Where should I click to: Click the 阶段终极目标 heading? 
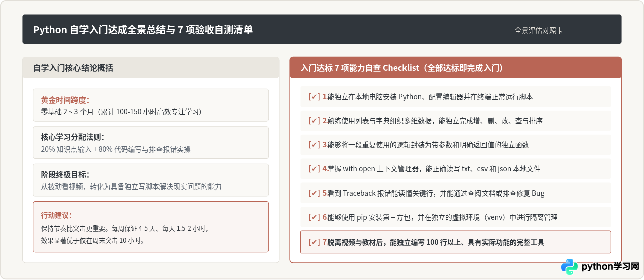pos(65,174)
